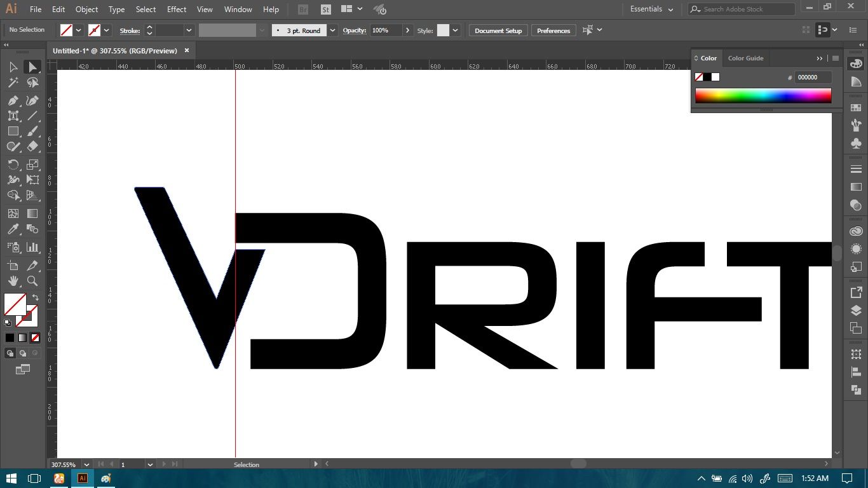This screenshot has height=488, width=868.
Task: Activate the Hand tool
Action: pos(13,281)
